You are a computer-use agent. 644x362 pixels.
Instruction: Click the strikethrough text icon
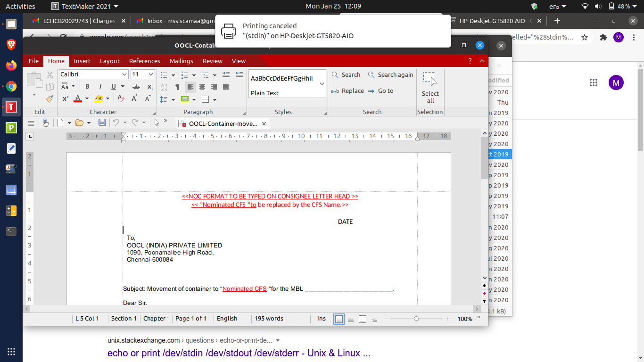136,87
